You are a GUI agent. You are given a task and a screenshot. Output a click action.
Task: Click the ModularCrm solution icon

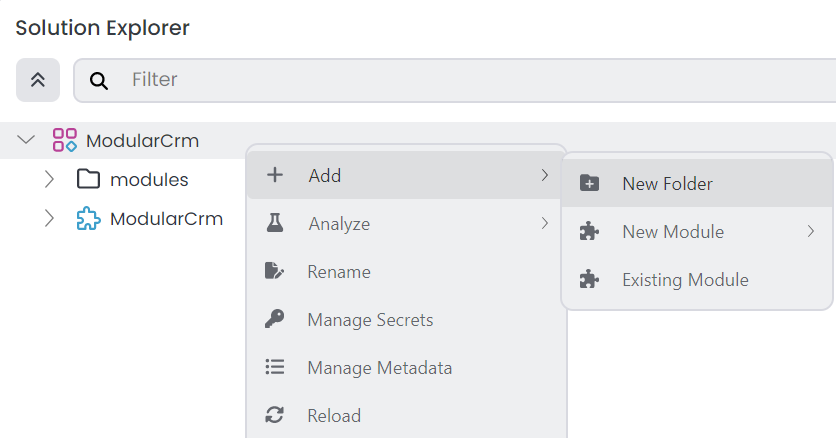65,140
